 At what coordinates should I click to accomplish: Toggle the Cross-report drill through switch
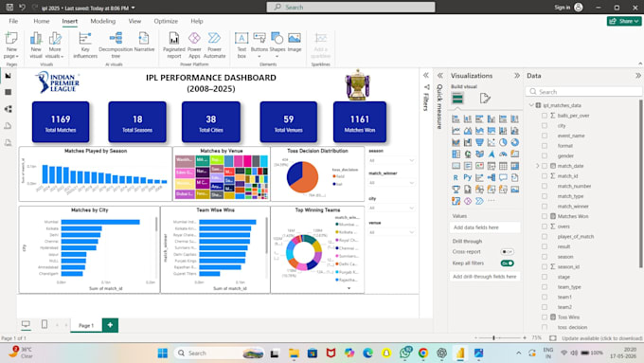coord(508,251)
